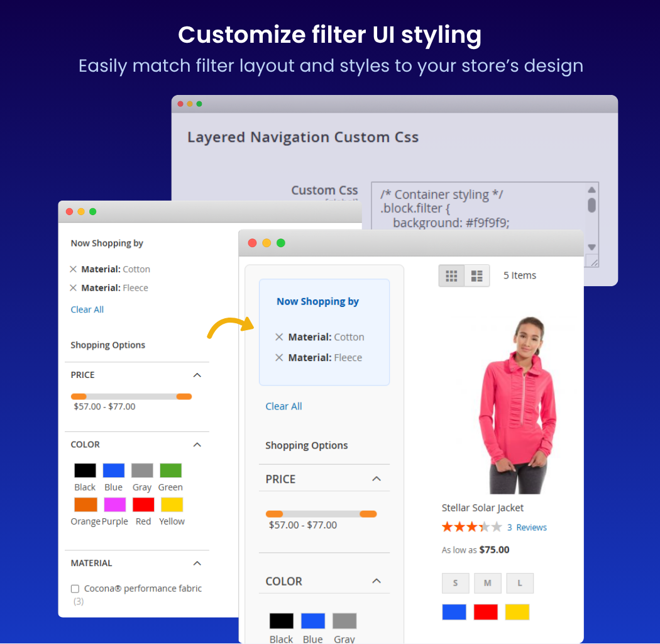Select Purple color swatch in left window

click(114, 504)
